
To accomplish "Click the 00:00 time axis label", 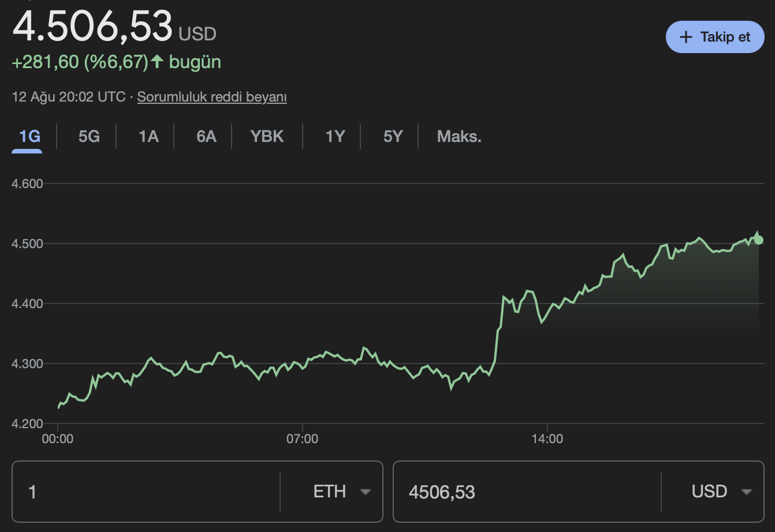I will tap(58, 439).
